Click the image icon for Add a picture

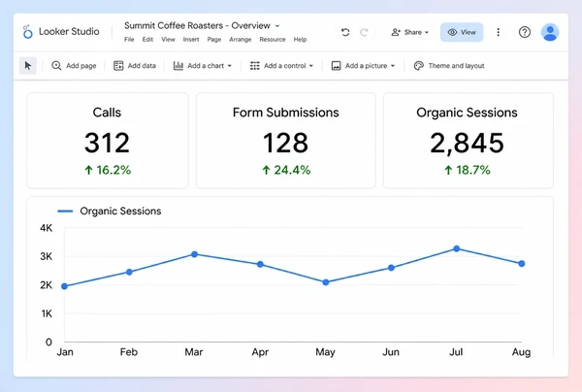(336, 66)
